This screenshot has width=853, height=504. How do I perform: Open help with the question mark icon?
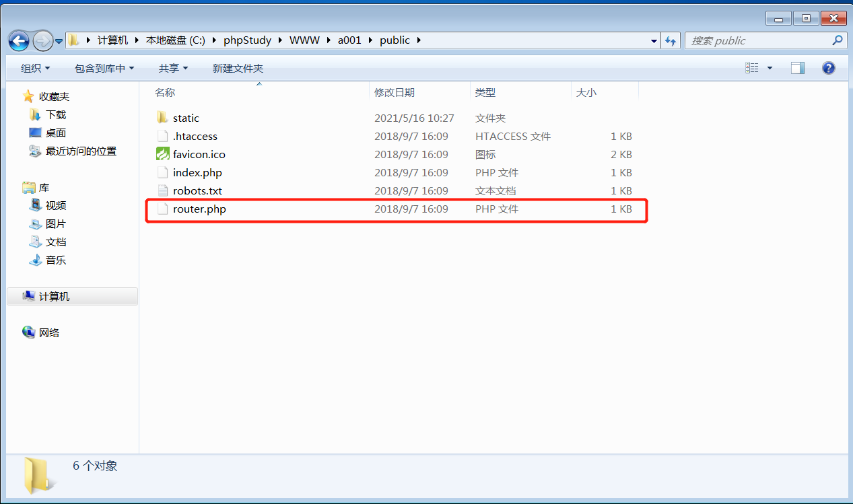tap(829, 68)
